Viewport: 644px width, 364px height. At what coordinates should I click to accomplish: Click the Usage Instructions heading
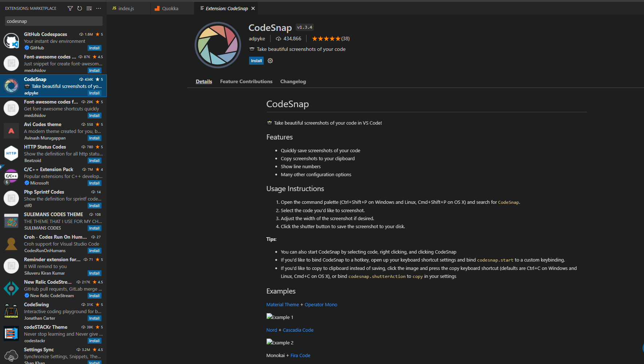coord(295,189)
